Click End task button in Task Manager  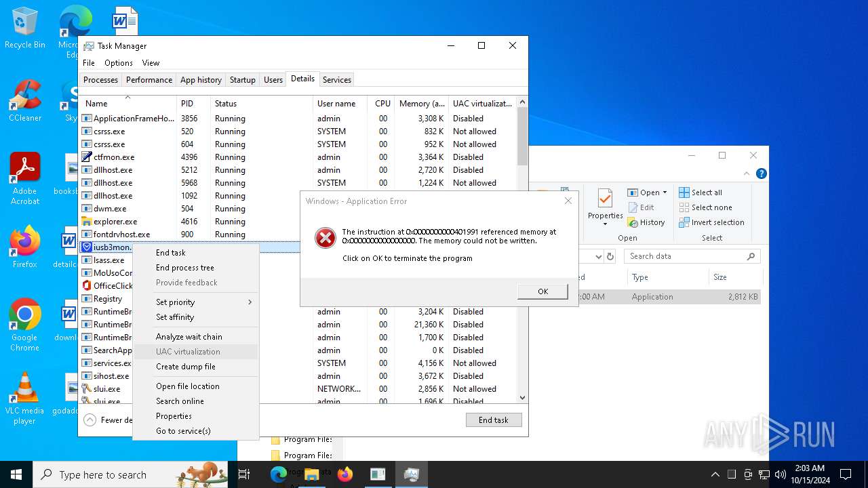(x=494, y=420)
